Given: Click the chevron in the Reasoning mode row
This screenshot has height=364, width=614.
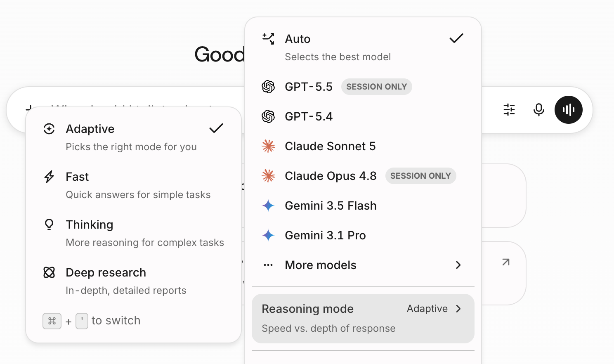Looking at the screenshot, I should (458, 309).
